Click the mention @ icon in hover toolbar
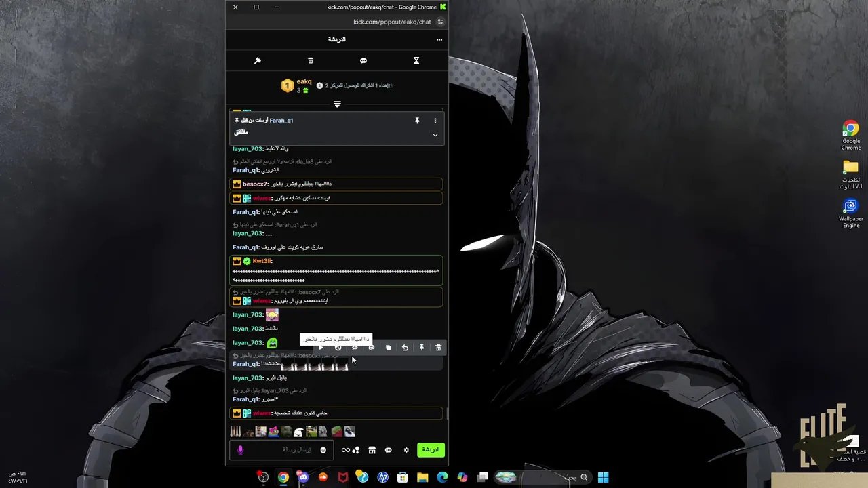The height and width of the screenshot is (488, 868). coord(372,348)
